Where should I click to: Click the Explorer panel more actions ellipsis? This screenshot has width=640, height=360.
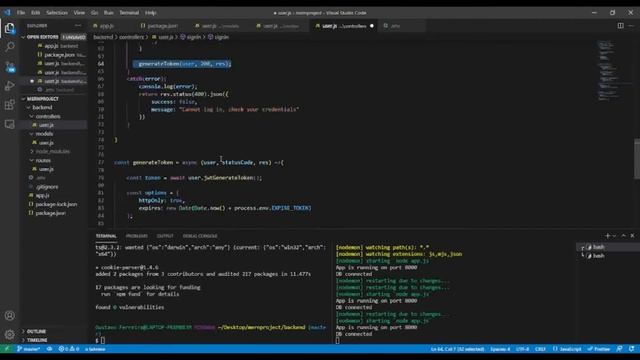pos(78,26)
